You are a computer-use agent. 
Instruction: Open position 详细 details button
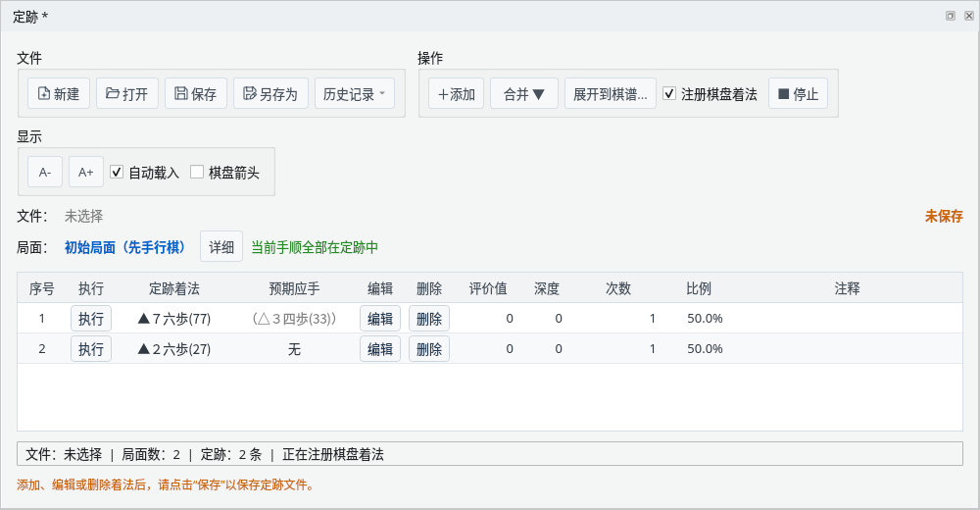point(221,246)
